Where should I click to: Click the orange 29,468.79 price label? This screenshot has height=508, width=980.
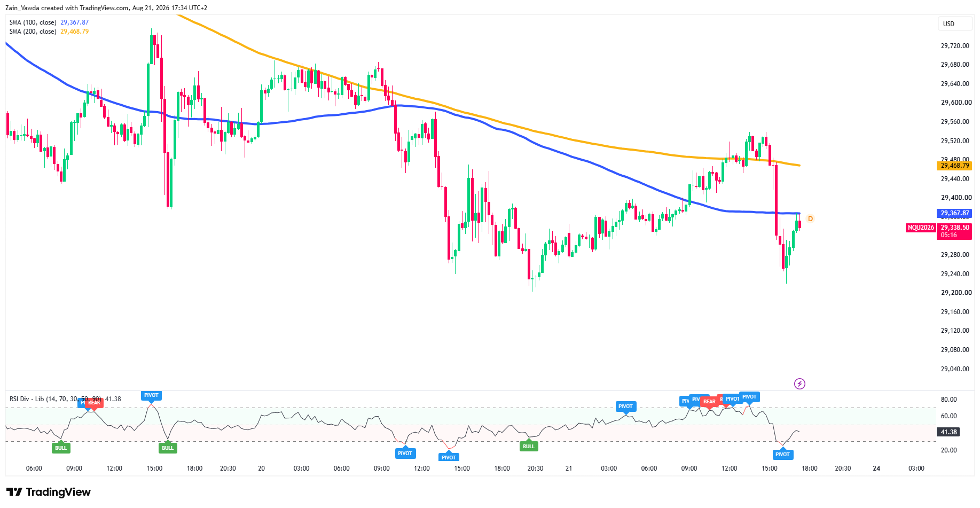tap(954, 166)
